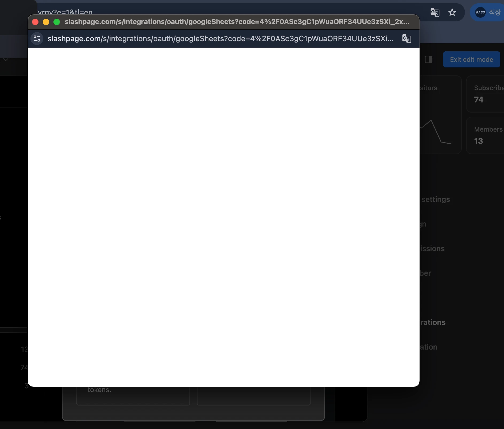Click the visitors line chart
The image size is (504, 429).
[436, 132]
